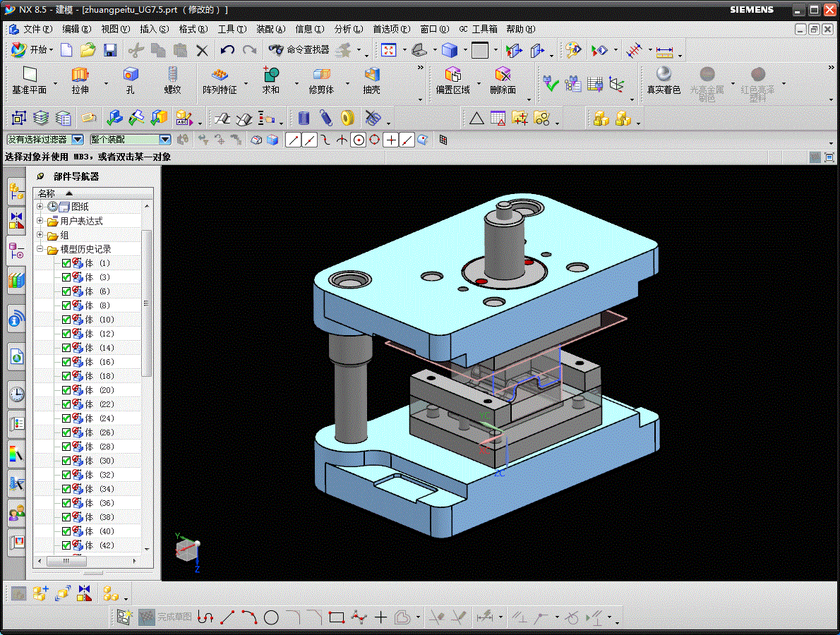
Task: Collapse the 模型历史记录 folder
Action: click(40, 249)
